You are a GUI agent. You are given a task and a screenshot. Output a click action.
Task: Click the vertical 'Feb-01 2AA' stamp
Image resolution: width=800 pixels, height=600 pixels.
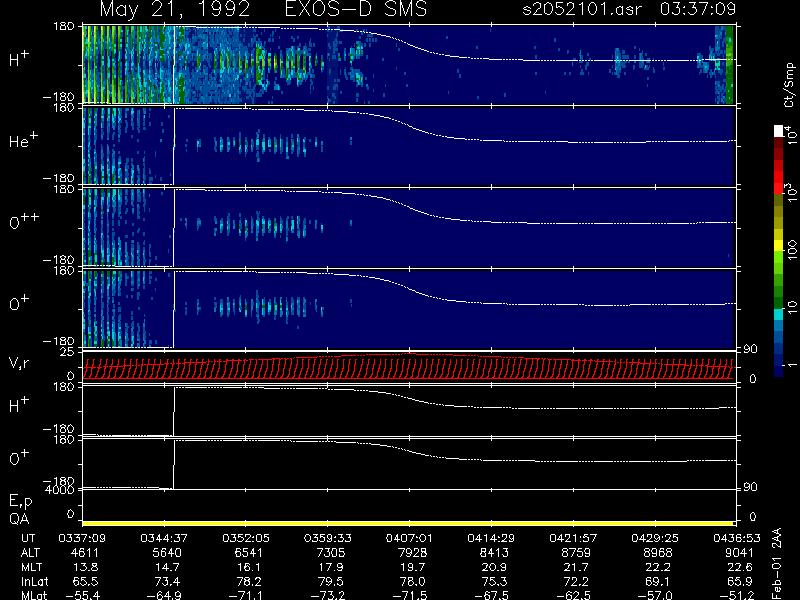(x=777, y=563)
